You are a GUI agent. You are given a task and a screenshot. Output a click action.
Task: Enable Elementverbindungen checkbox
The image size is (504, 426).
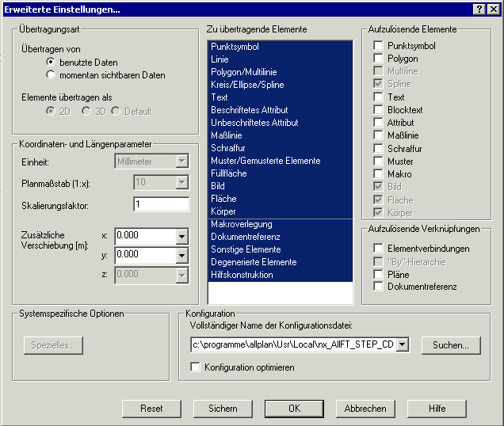coord(378,249)
